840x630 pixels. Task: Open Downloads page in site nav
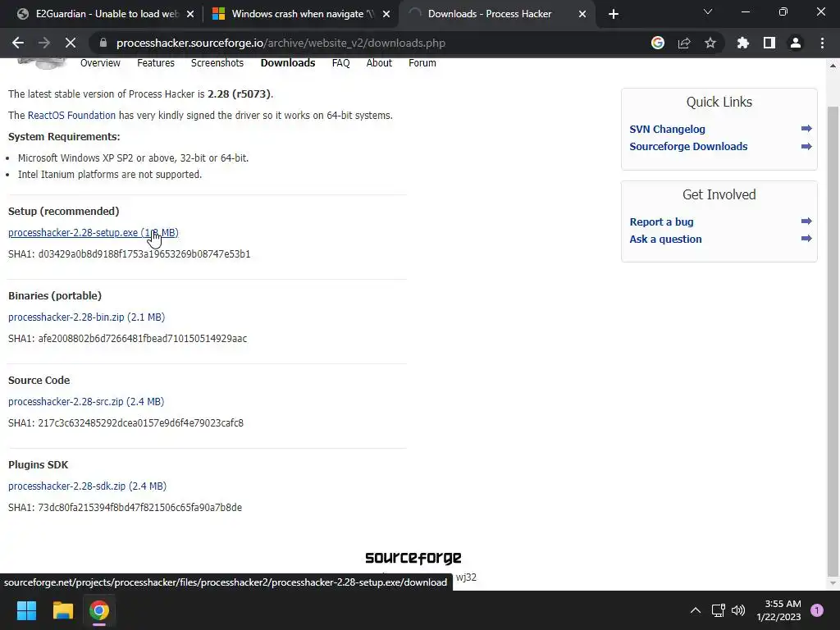point(288,63)
